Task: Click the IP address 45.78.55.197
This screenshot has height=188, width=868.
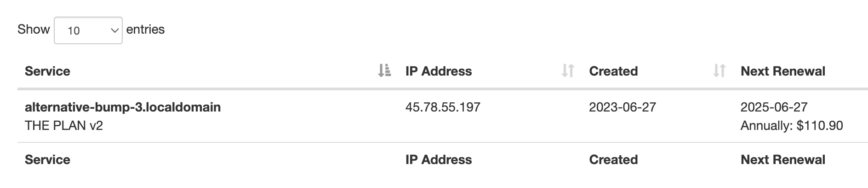Action: (x=442, y=107)
